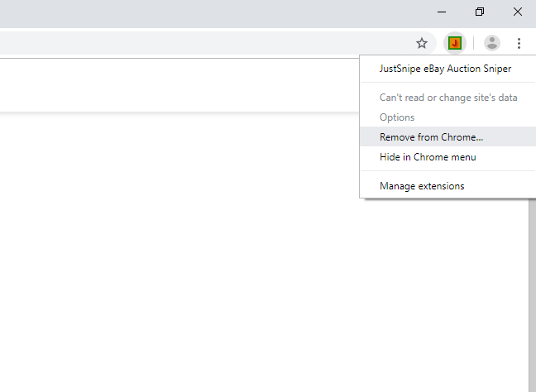Click the divider between extension and avatar

[x=474, y=43]
